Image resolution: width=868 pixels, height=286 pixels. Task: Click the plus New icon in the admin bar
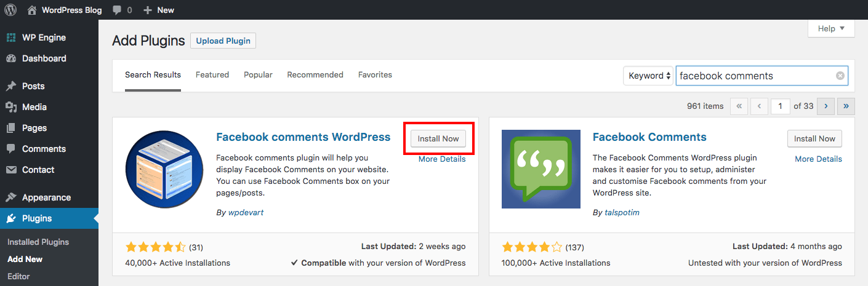click(147, 10)
